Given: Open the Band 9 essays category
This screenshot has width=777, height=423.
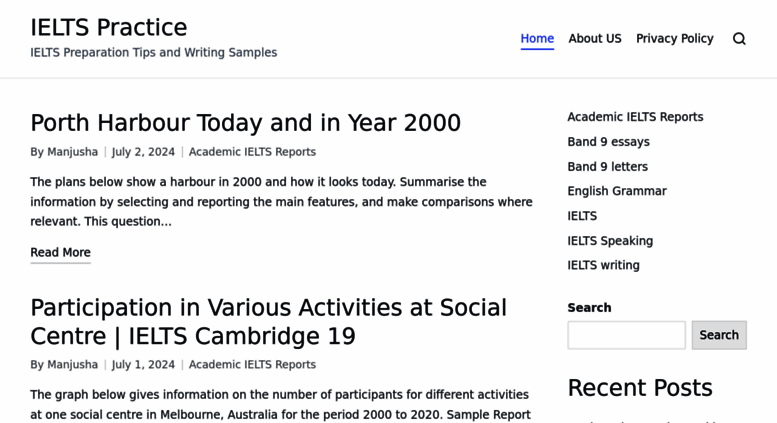Looking at the screenshot, I should click(x=609, y=142).
